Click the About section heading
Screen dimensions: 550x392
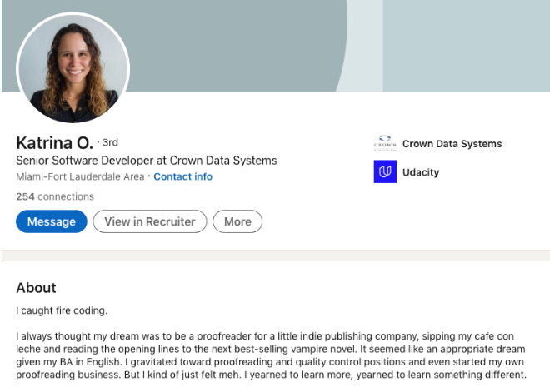pos(36,288)
